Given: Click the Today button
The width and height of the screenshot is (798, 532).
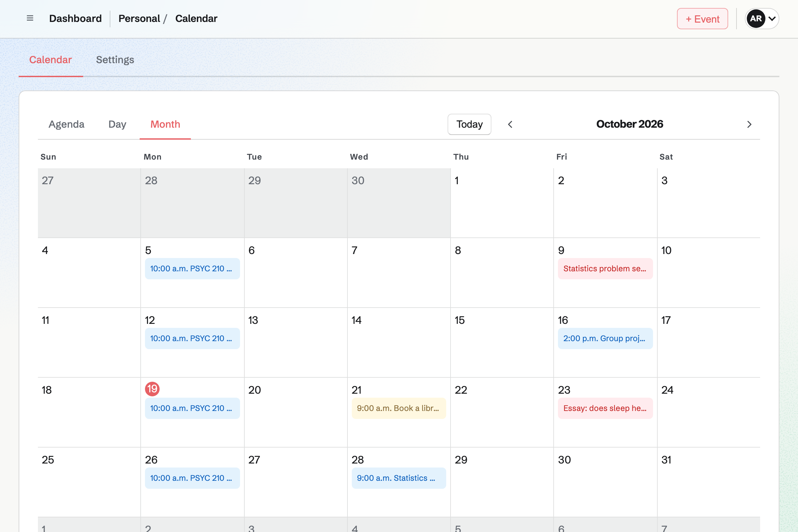Looking at the screenshot, I should pyautogui.click(x=469, y=124).
